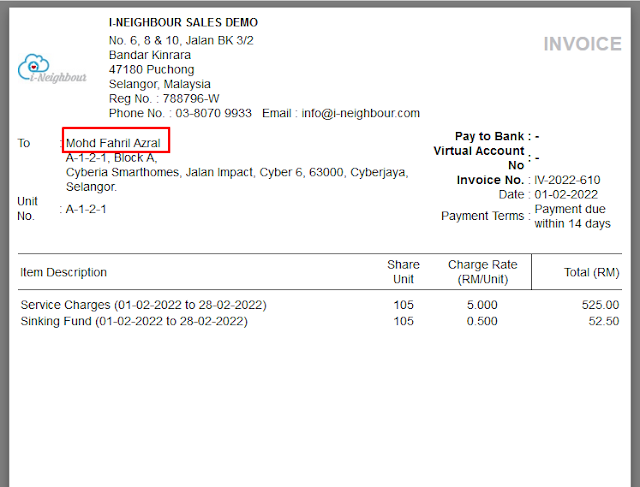
Task: Click the 'Payment due within 14 days' terms
Action: [573, 216]
